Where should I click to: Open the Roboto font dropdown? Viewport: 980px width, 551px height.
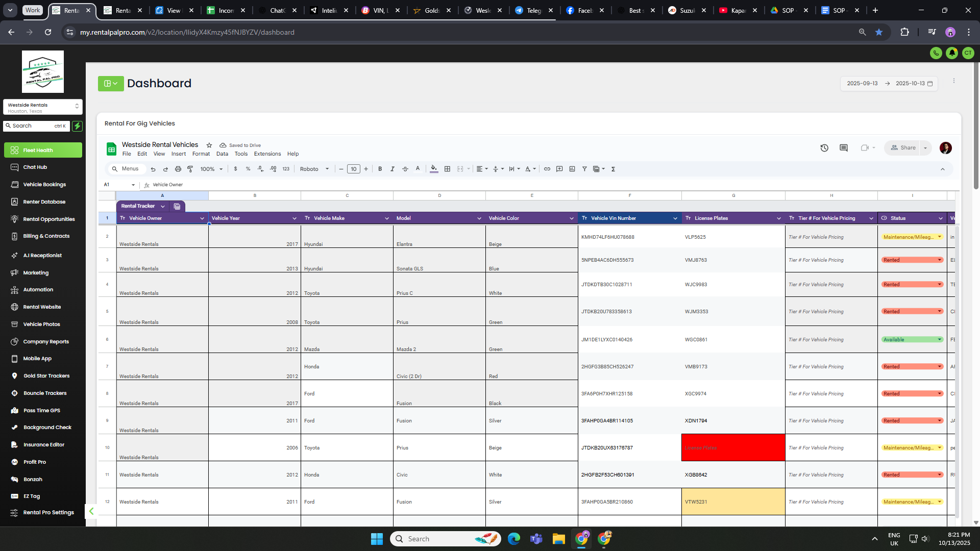point(314,169)
